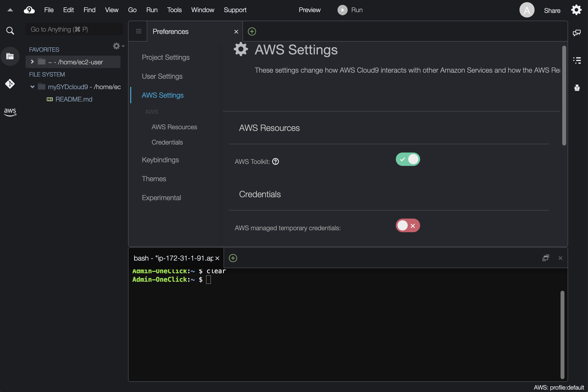Jump to AWS Resources subsection
588x392 pixels.
point(174,127)
